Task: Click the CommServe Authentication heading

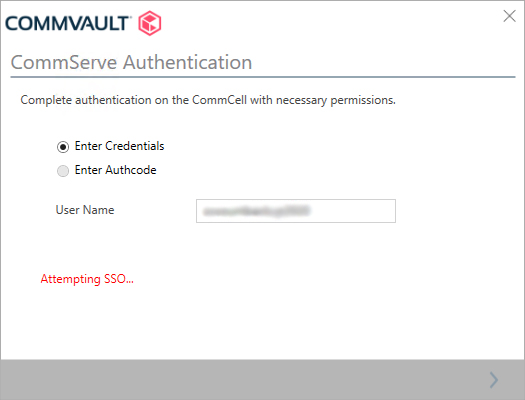Action: (x=131, y=62)
